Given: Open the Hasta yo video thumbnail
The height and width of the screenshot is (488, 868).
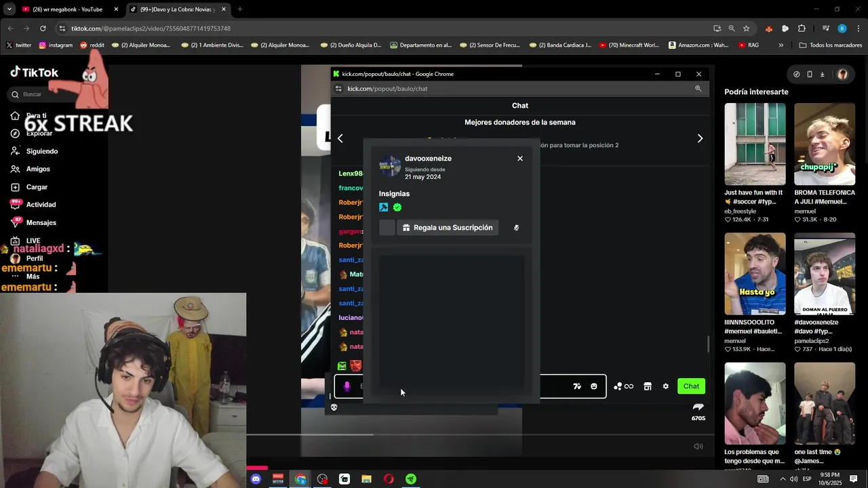Looking at the screenshot, I should 755,274.
